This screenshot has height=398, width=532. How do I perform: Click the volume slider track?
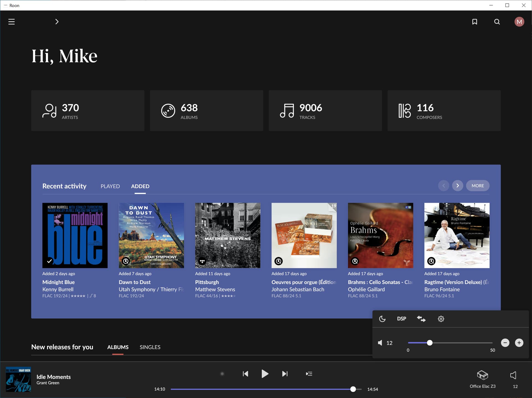tap(450, 343)
